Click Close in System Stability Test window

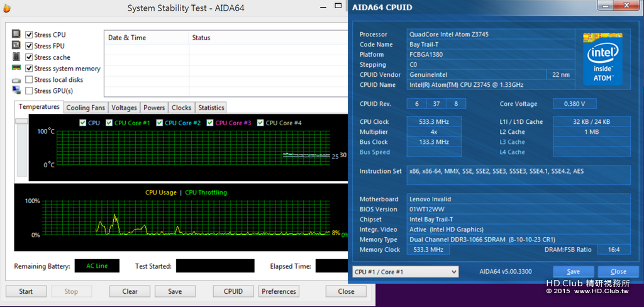tap(347, 291)
